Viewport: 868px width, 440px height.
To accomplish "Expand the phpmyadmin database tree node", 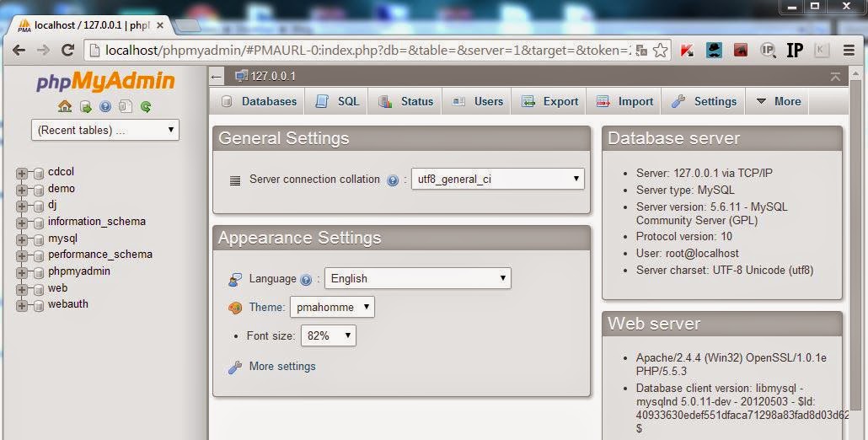I will (22, 272).
